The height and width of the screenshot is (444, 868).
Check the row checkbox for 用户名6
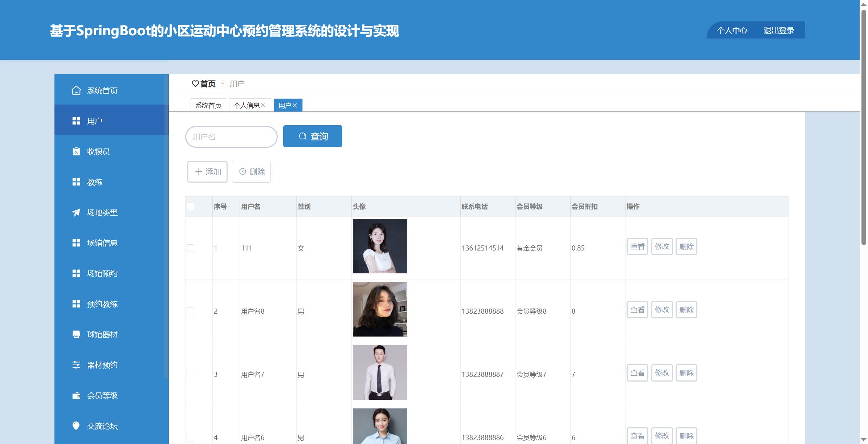191,437
